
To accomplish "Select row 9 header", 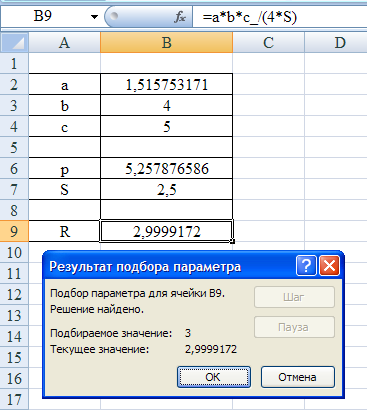I will [x=14, y=231].
